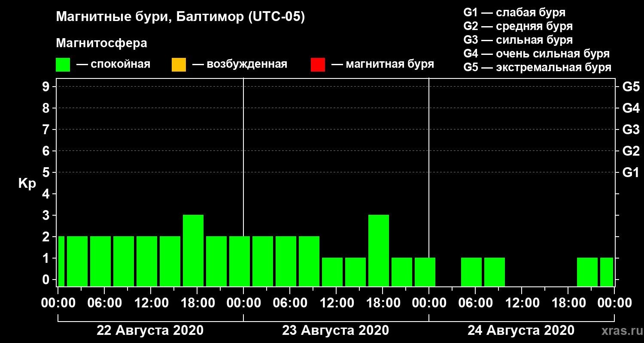Click the '23 Августа 2020' date label
Screen dimensions: 644x343
pyautogui.click(x=336, y=331)
